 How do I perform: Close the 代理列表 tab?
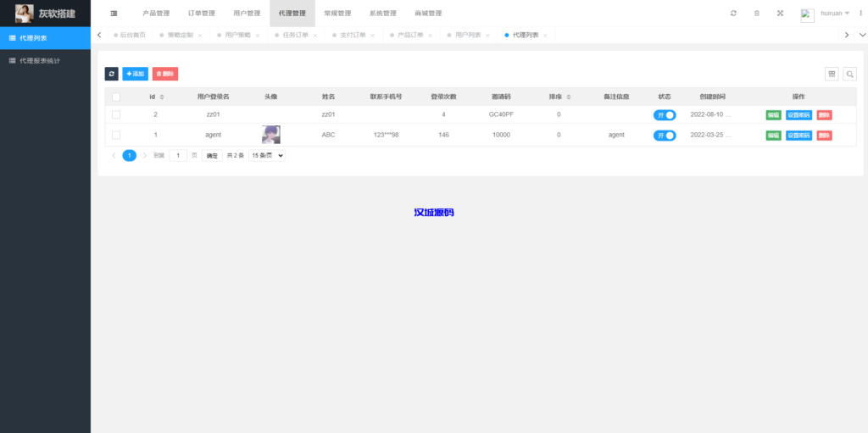(x=545, y=36)
